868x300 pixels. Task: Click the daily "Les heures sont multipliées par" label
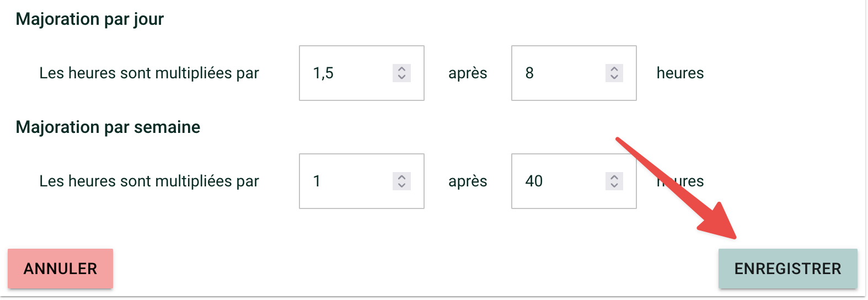149,73
